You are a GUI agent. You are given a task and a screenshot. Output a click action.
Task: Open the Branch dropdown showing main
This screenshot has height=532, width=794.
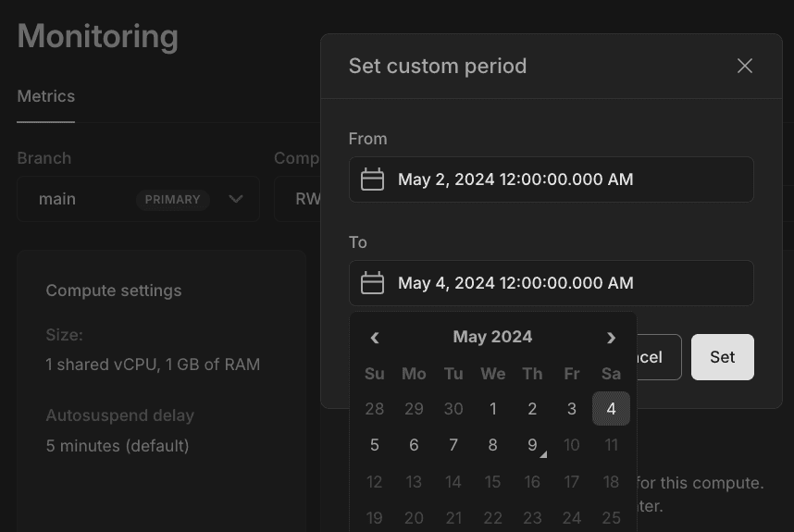pyautogui.click(x=138, y=199)
